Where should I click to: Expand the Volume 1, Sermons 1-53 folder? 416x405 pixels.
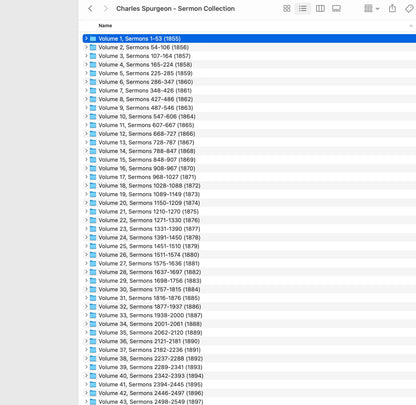86,38
